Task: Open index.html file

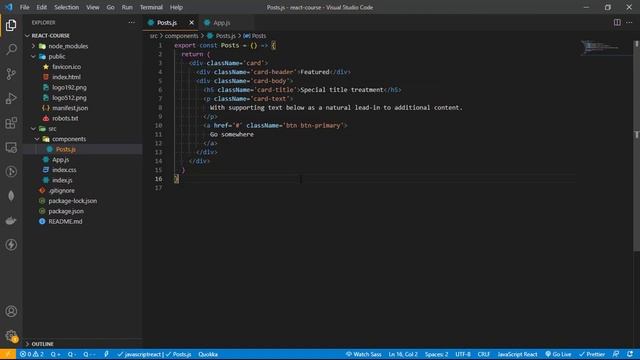Action: pyautogui.click(x=66, y=77)
